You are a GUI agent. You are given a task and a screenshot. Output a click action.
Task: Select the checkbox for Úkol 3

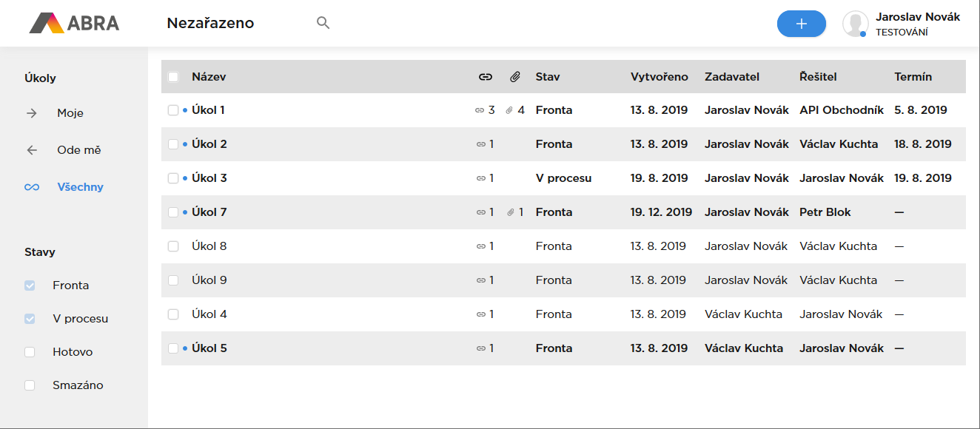coord(173,178)
